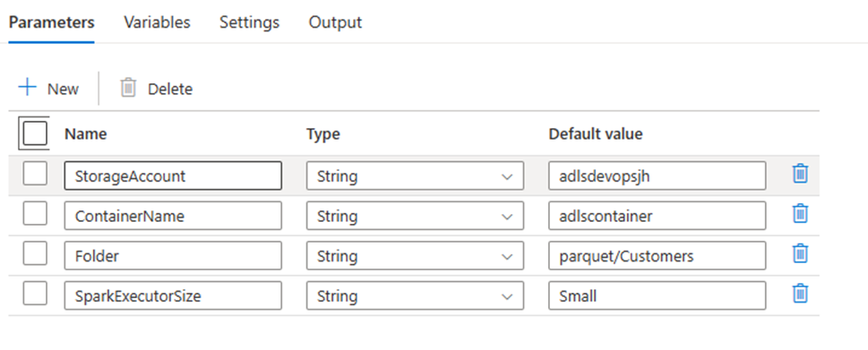Click the Delete trash icon in toolbar
Viewport: 868px width, 350px height.
click(128, 88)
